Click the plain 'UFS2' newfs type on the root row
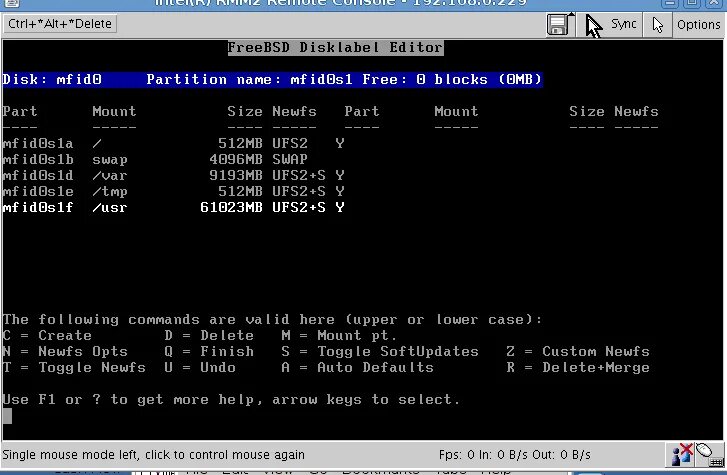The height and width of the screenshot is (475, 727). [290, 143]
